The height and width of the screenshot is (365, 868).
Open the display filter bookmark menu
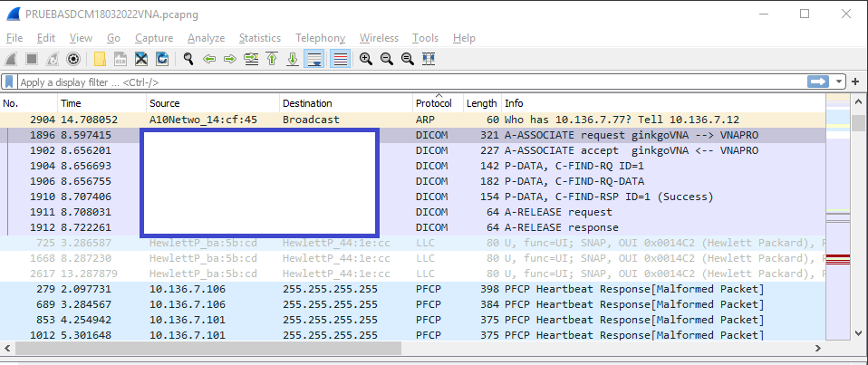(9, 82)
